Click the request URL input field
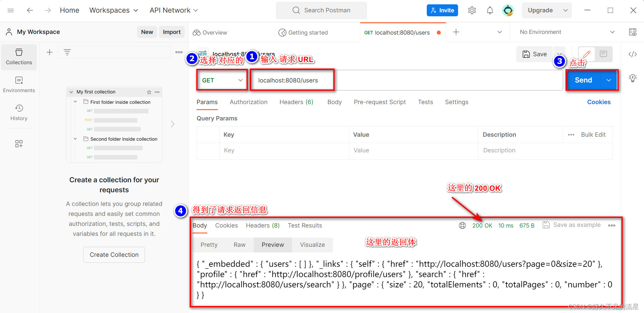Viewport: 644px width, 313px height. click(x=406, y=80)
